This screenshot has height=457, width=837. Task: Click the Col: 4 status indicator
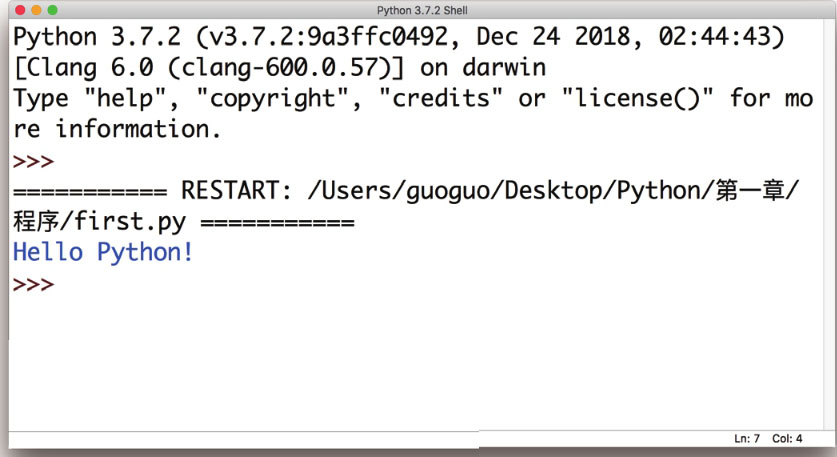click(x=787, y=439)
